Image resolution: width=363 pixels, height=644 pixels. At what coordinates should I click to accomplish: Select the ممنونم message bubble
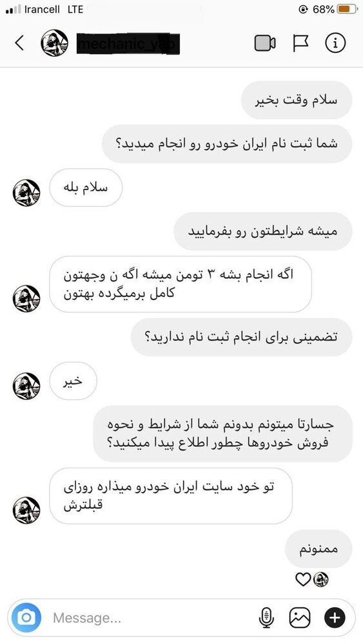tap(319, 549)
